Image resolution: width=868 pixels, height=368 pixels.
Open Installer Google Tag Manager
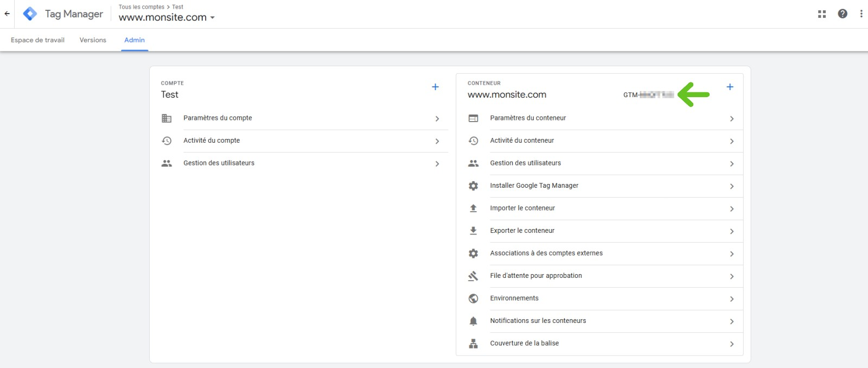point(534,186)
